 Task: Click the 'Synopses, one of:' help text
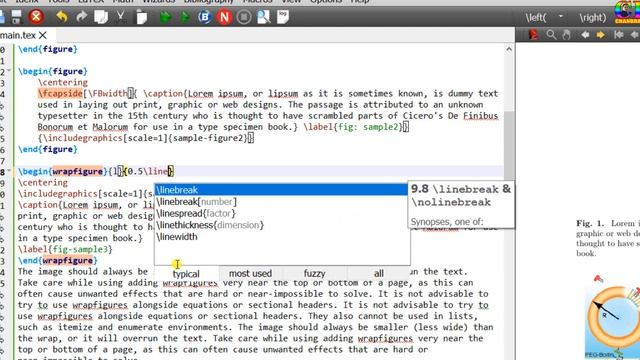[447, 222]
